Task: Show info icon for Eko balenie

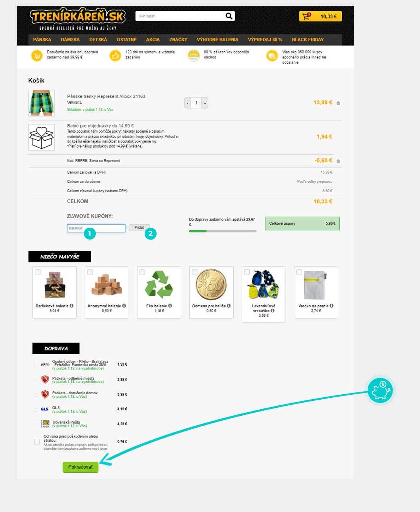Action: coord(170,306)
